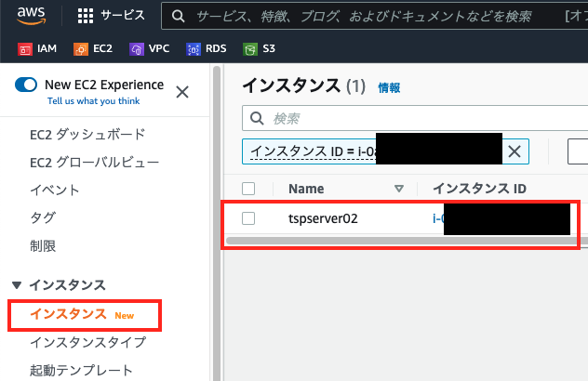Collapse the インスタンス sidebar section

(x=17, y=285)
